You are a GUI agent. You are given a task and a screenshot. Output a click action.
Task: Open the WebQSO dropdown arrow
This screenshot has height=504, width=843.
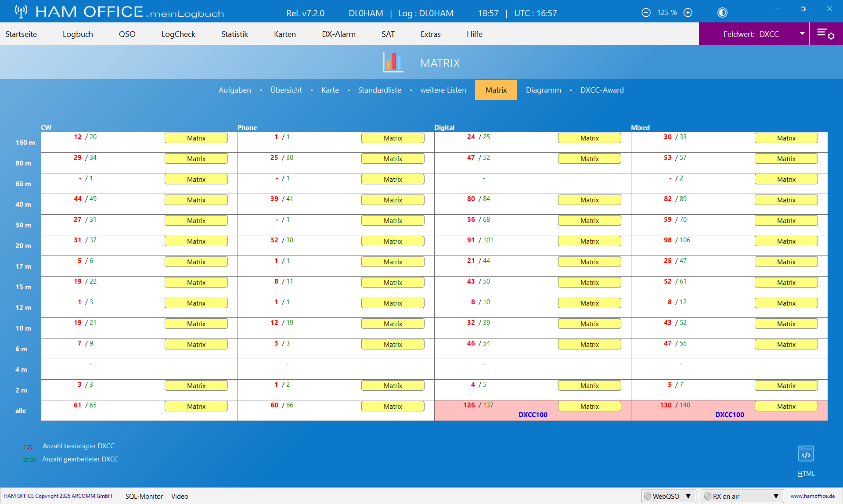(688, 496)
